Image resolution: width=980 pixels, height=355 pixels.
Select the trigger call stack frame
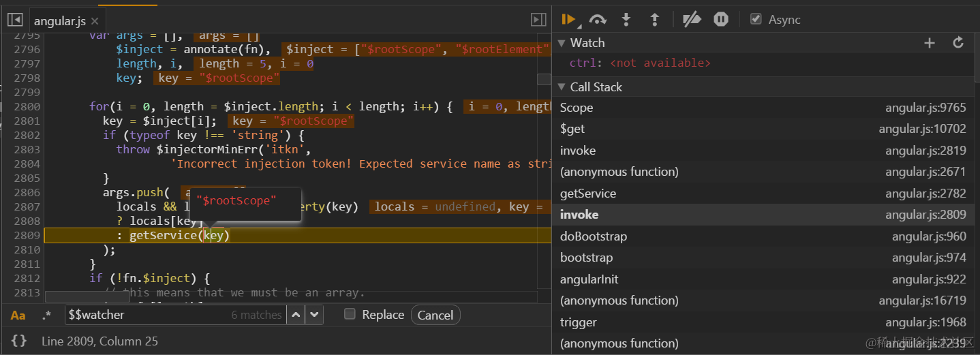[x=763, y=322]
